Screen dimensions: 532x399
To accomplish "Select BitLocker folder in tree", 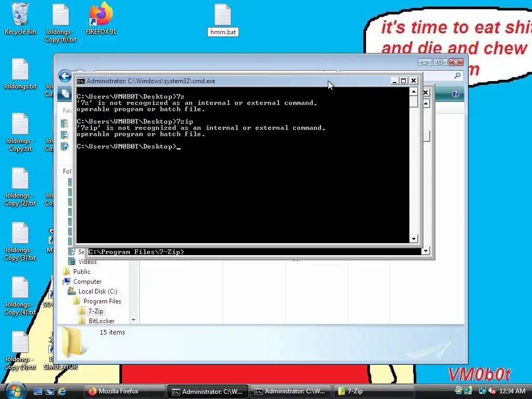I will (101, 321).
